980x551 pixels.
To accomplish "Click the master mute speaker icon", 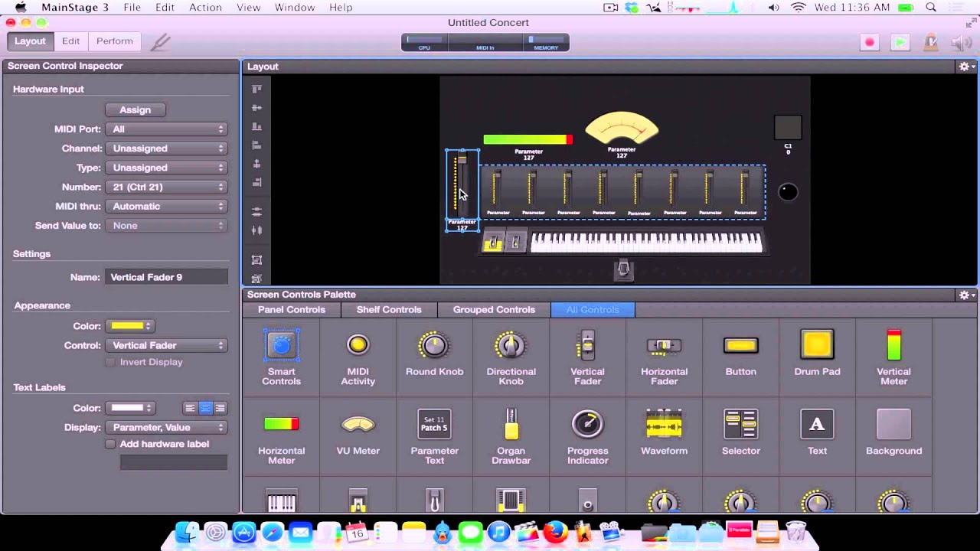I will (962, 43).
